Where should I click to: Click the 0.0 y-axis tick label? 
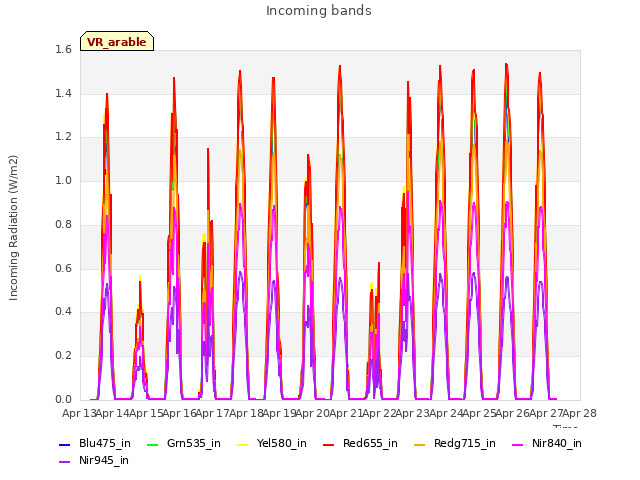[x=63, y=399]
